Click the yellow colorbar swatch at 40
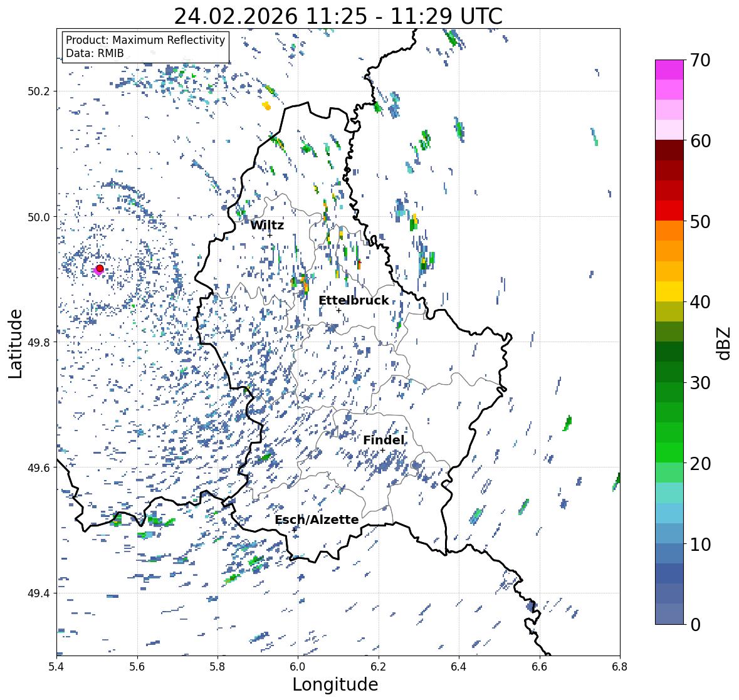Screen dimensions: 739x700 [669, 291]
